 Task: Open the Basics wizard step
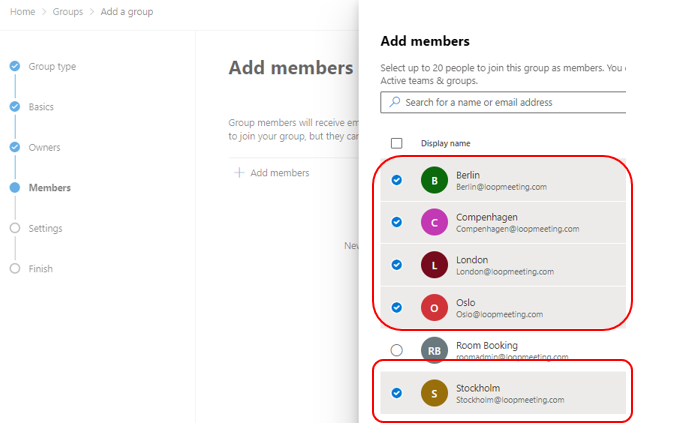tap(41, 107)
